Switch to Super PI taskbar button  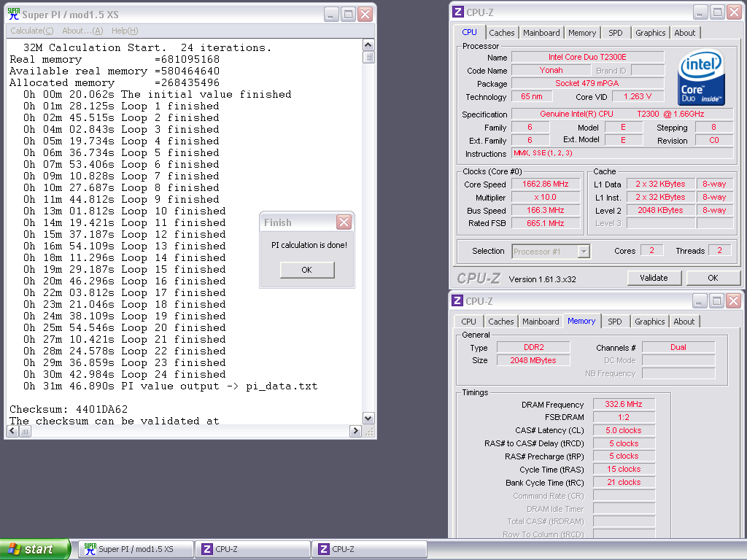pyautogui.click(x=135, y=549)
